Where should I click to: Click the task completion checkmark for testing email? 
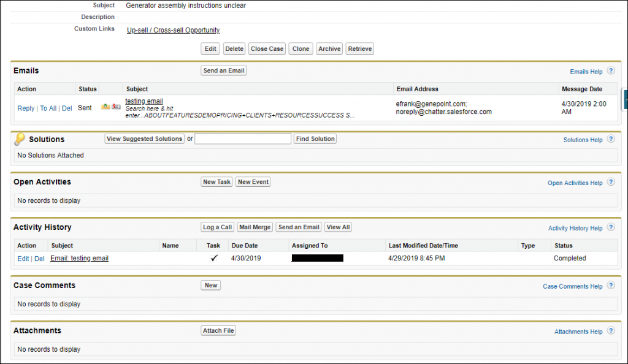pyautogui.click(x=213, y=258)
